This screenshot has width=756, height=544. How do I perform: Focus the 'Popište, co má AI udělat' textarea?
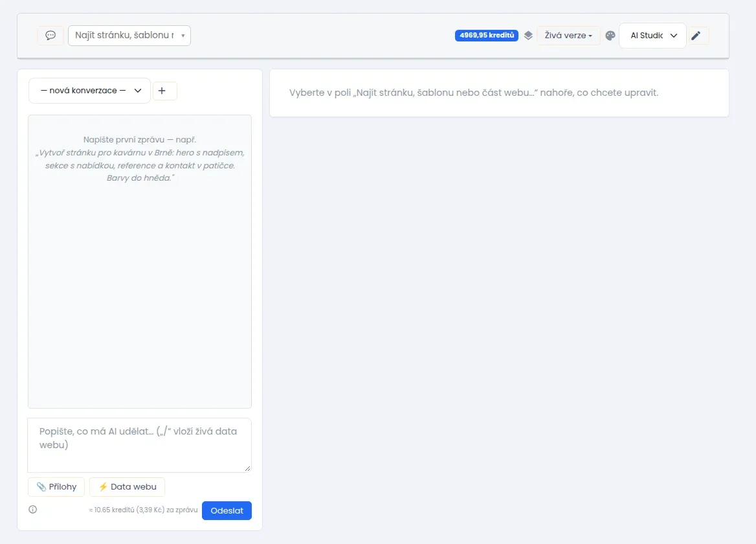[x=139, y=445]
